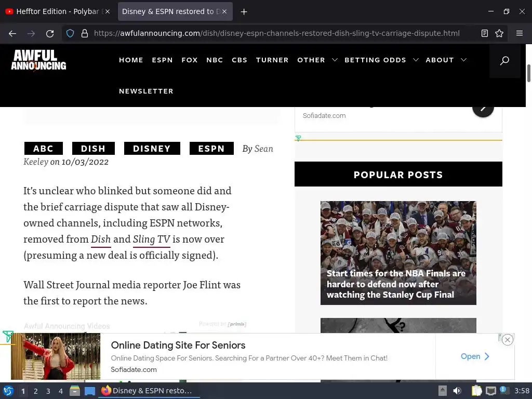Click the green ad badge icon at banner corner

point(7,336)
